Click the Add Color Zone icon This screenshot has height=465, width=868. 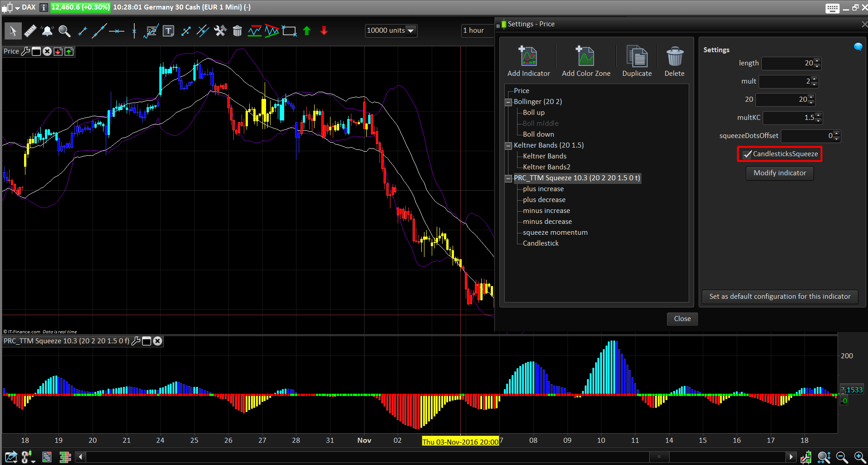(586, 56)
